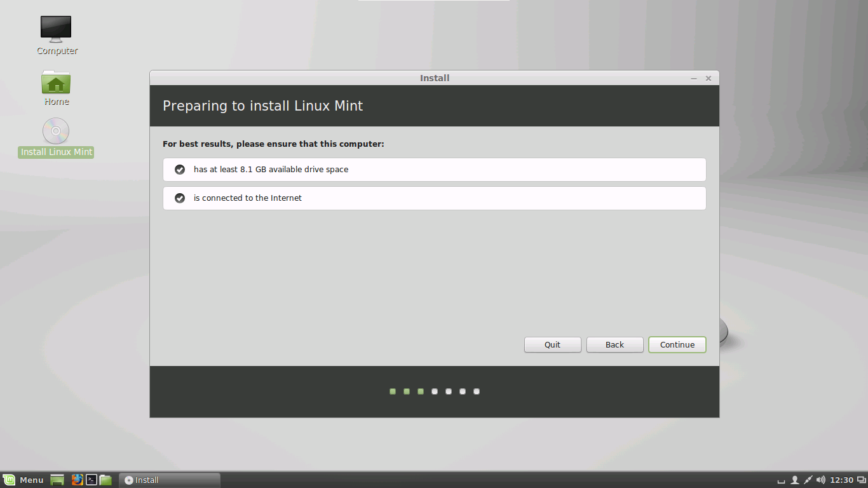Click the volume speaker tray icon
The image size is (868, 488).
point(820,480)
